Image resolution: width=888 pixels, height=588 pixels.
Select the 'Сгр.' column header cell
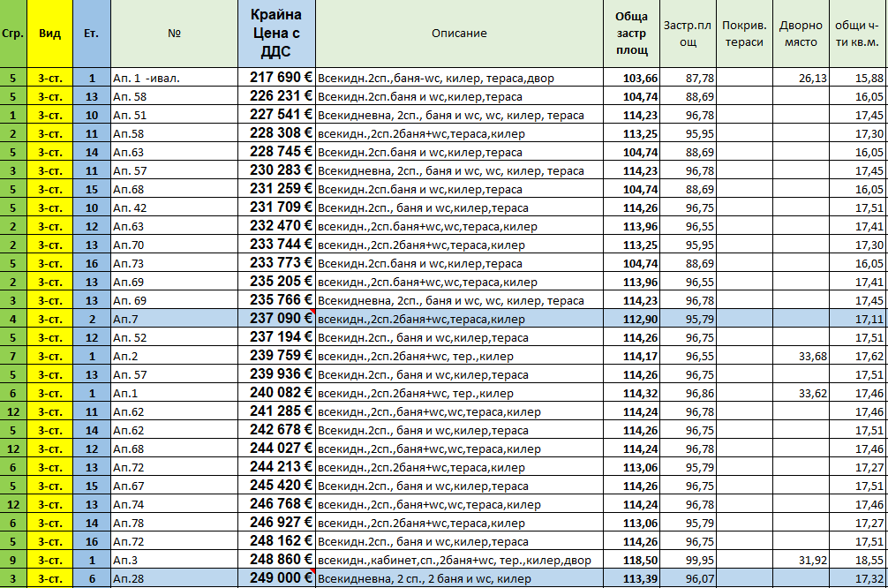[13, 34]
